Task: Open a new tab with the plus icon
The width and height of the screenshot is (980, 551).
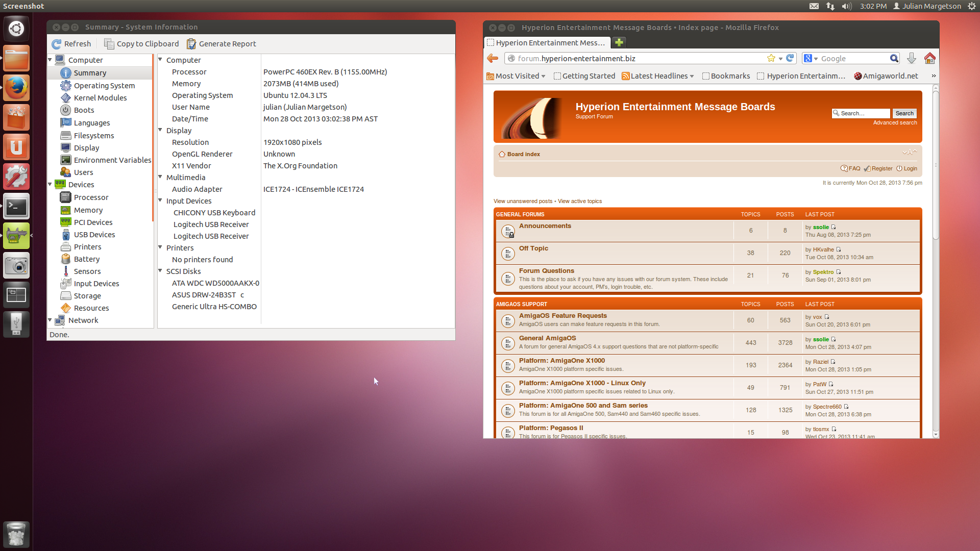Action: [x=619, y=42]
